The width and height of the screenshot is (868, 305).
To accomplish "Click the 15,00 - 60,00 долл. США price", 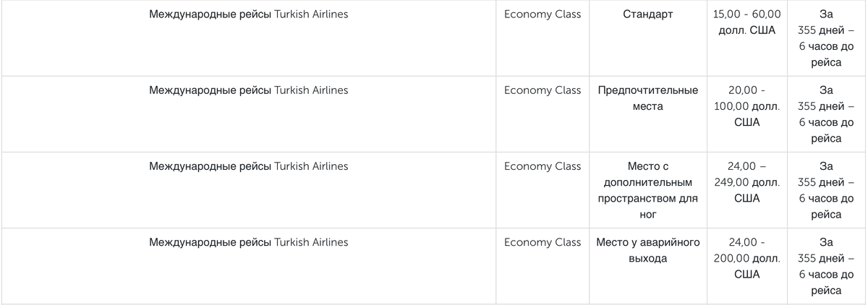I will (747, 22).
